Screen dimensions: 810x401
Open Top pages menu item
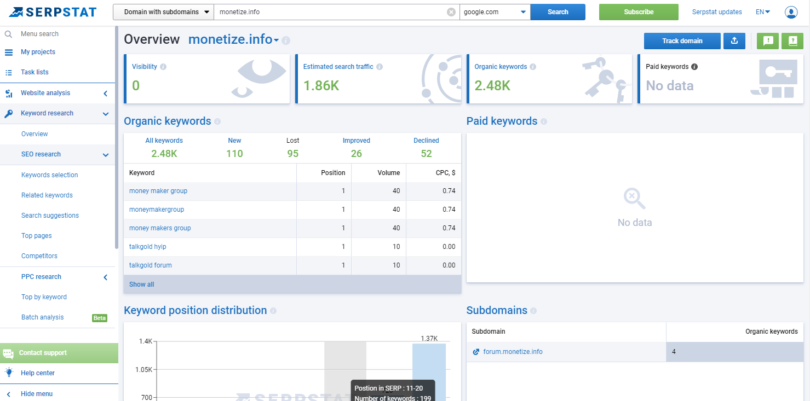point(37,236)
